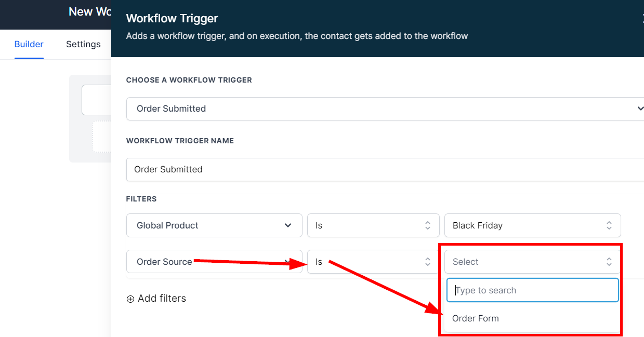Open the Black Friday value dropdown
The image size is (644, 337).
532,225
